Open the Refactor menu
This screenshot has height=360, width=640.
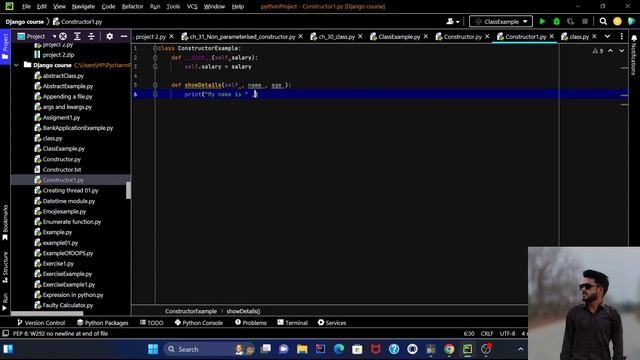click(132, 7)
